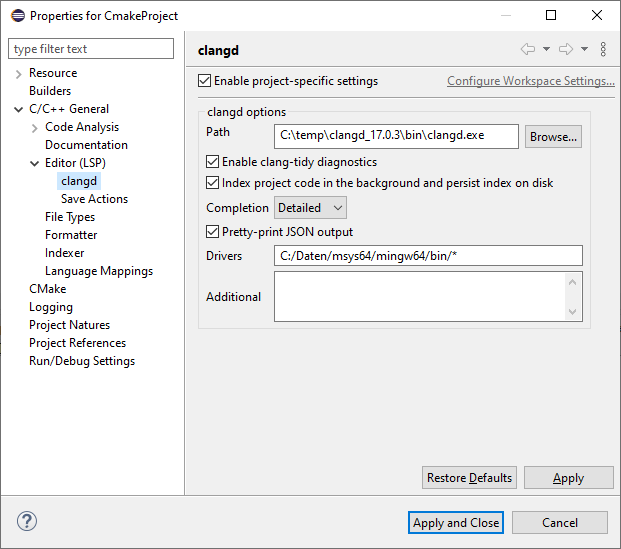Select Project Natures in the tree

tap(69, 325)
